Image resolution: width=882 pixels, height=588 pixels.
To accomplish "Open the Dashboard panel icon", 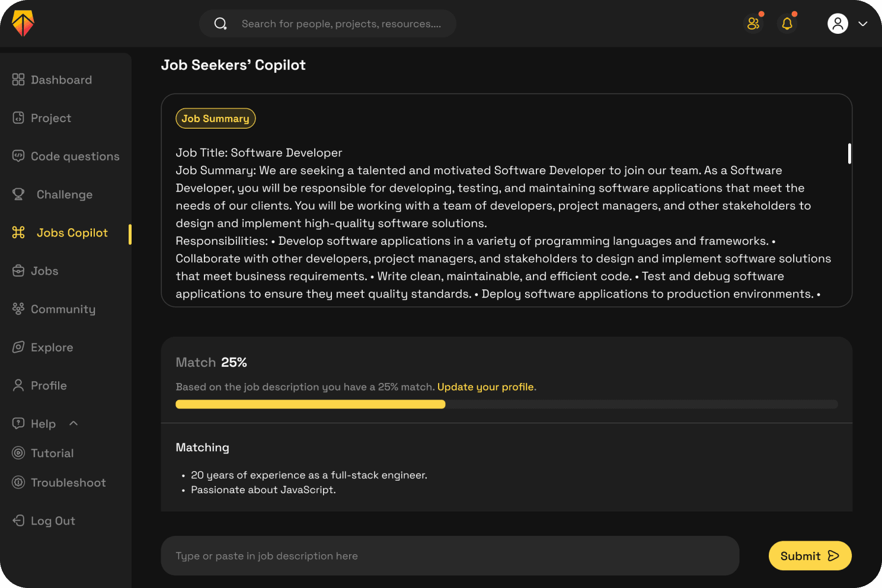I will pyautogui.click(x=18, y=79).
